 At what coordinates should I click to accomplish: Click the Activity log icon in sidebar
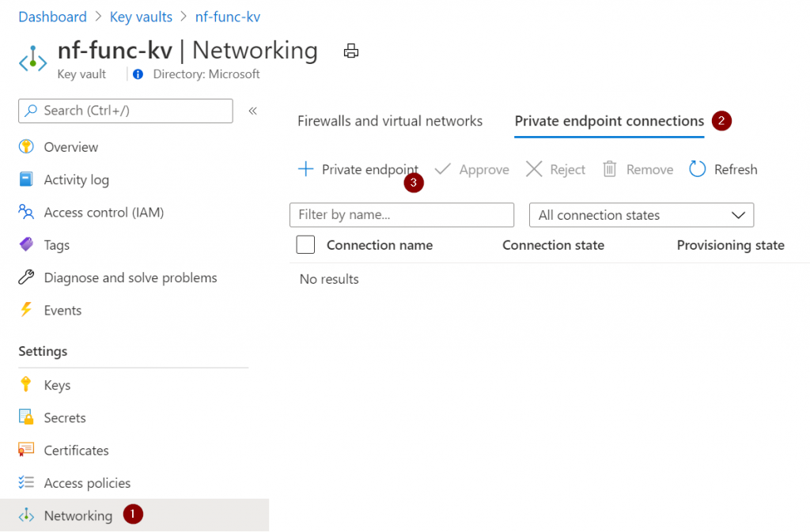pos(26,179)
